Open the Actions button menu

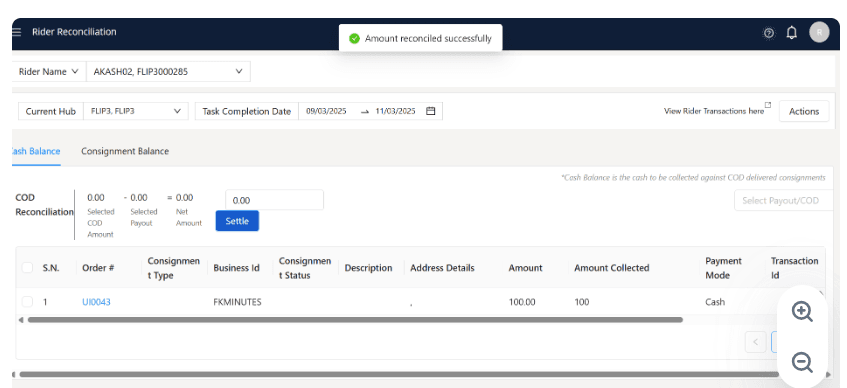click(x=804, y=111)
